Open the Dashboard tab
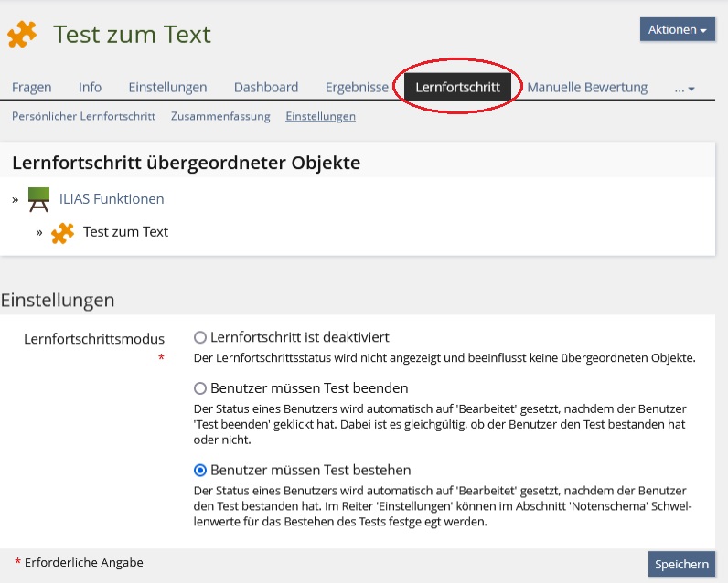Viewport: 728px width, 583px height. click(x=266, y=88)
